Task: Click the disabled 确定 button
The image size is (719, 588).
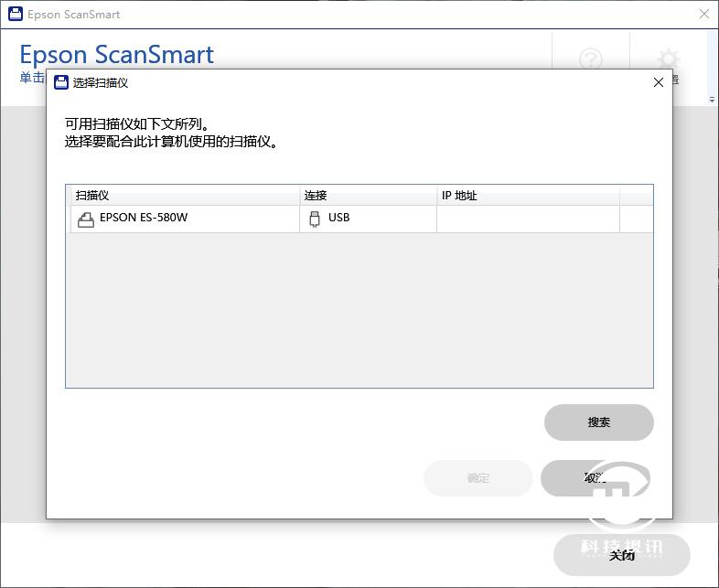Action: pos(478,478)
